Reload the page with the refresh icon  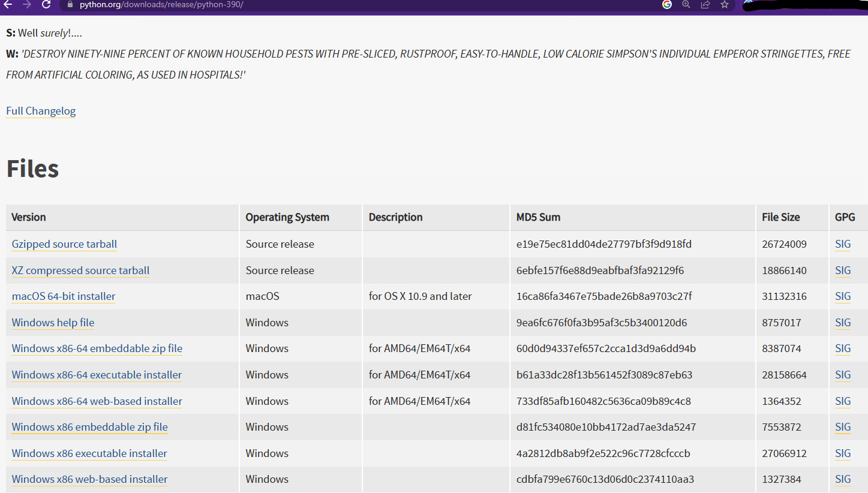pyautogui.click(x=46, y=4)
